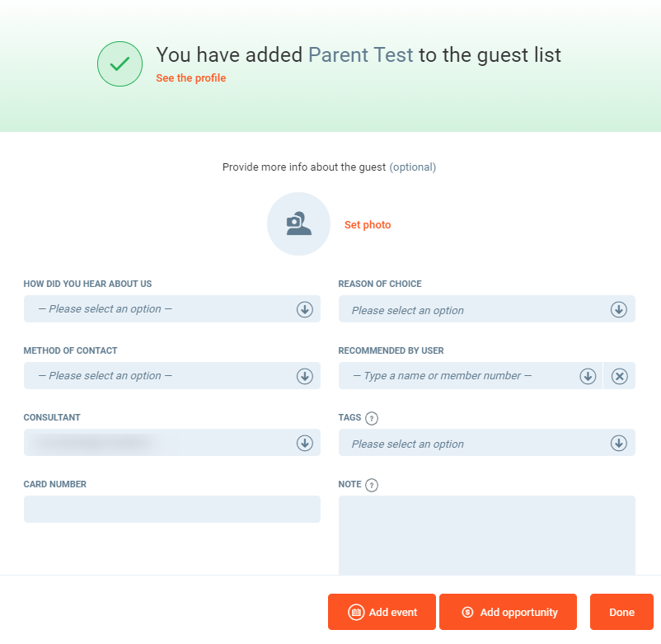Open the Method of Contact dropdown
The height and width of the screenshot is (644, 661).
[x=304, y=376]
